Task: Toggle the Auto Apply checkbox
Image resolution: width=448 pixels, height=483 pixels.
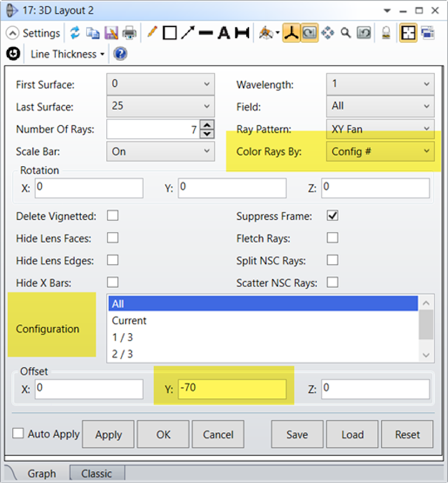Action: tap(18, 434)
